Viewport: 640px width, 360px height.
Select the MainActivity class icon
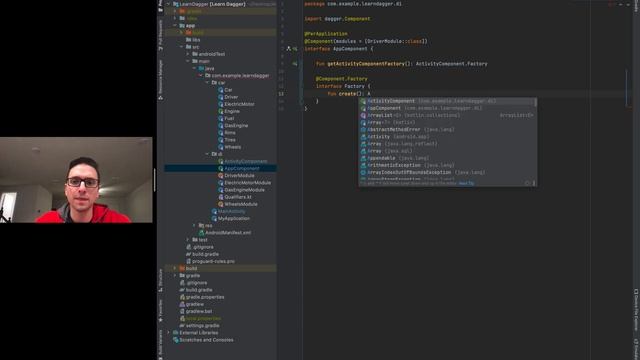coord(214,211)
